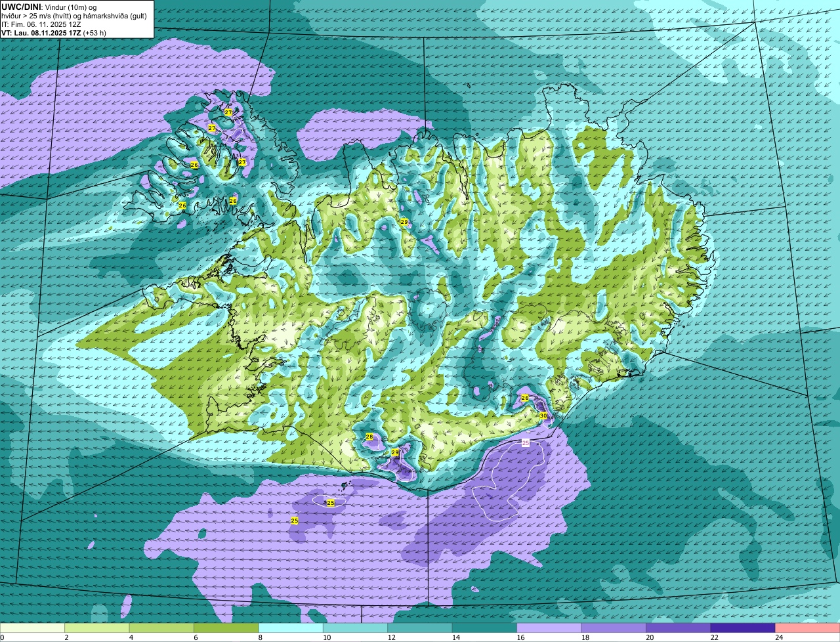Choose the 18–20 m/s purple legend swatch
840x642 pixels.
pos(614,628)
